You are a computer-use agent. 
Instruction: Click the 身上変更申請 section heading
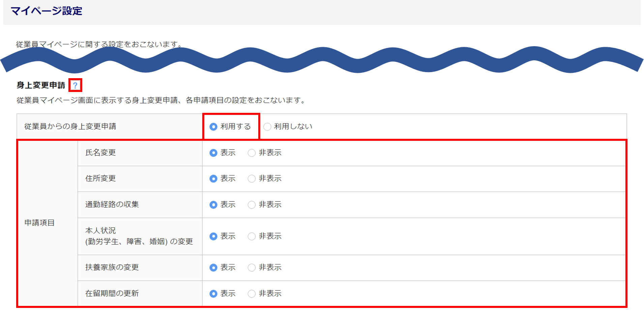coord(41,85)
